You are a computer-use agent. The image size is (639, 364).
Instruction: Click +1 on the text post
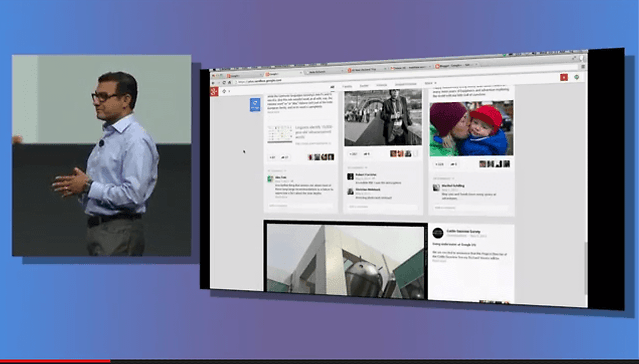click(272, 157)
